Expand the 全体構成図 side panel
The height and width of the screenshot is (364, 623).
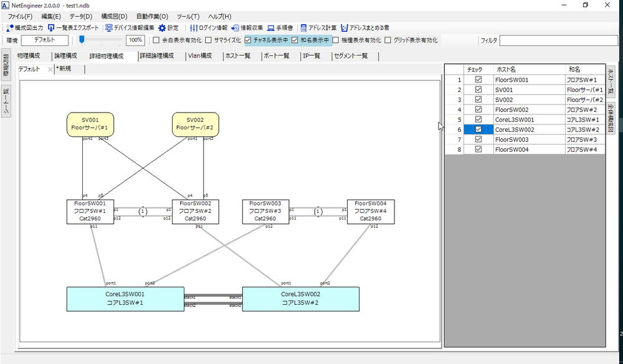coord(611,118)
